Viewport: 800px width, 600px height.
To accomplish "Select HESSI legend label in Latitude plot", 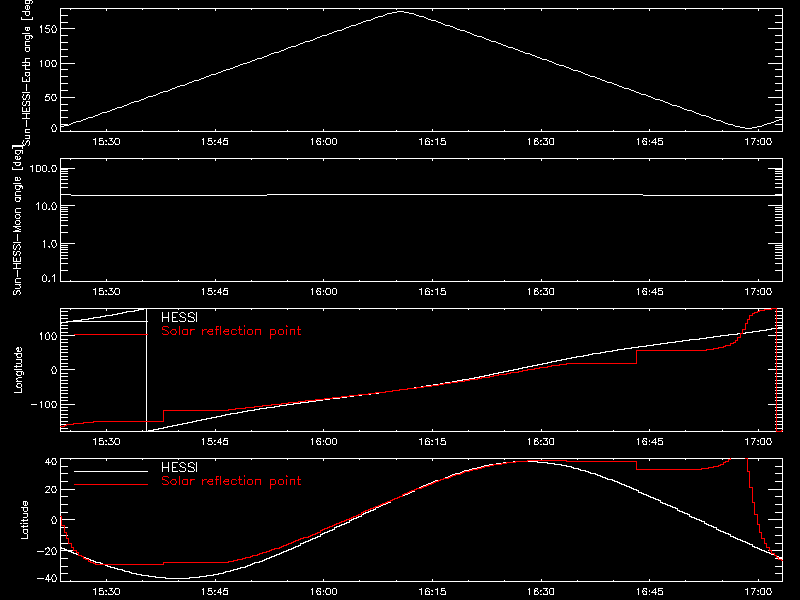I will 179,467.
